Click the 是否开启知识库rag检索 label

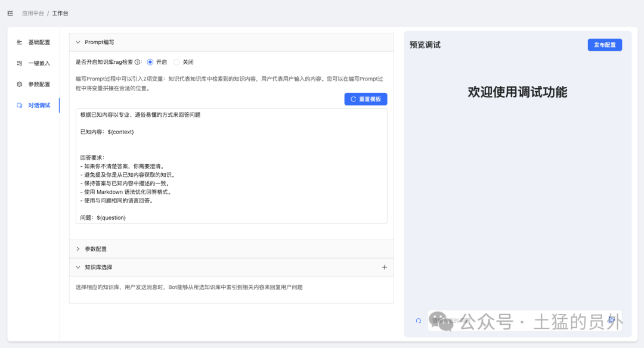coord(104,62)
